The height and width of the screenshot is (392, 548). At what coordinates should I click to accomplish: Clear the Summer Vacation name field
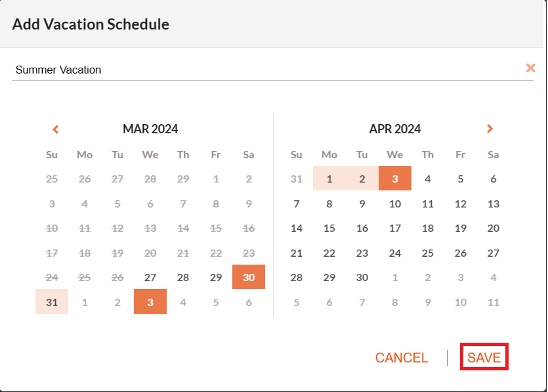(x=530, y=68)
